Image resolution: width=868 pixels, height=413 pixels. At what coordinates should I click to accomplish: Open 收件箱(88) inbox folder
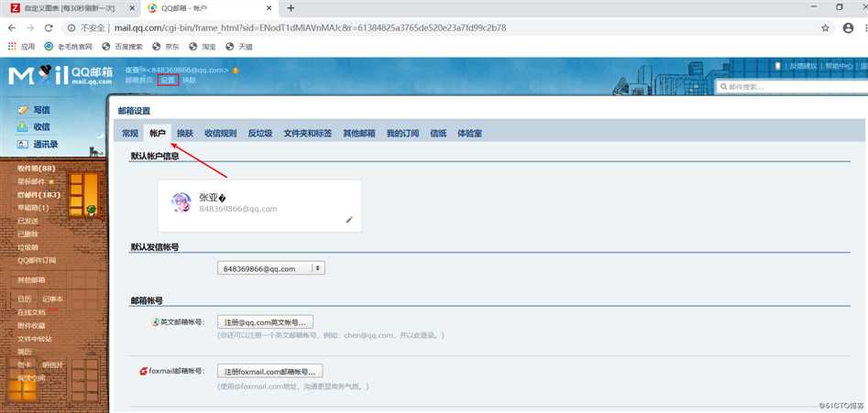pos(36,168)
